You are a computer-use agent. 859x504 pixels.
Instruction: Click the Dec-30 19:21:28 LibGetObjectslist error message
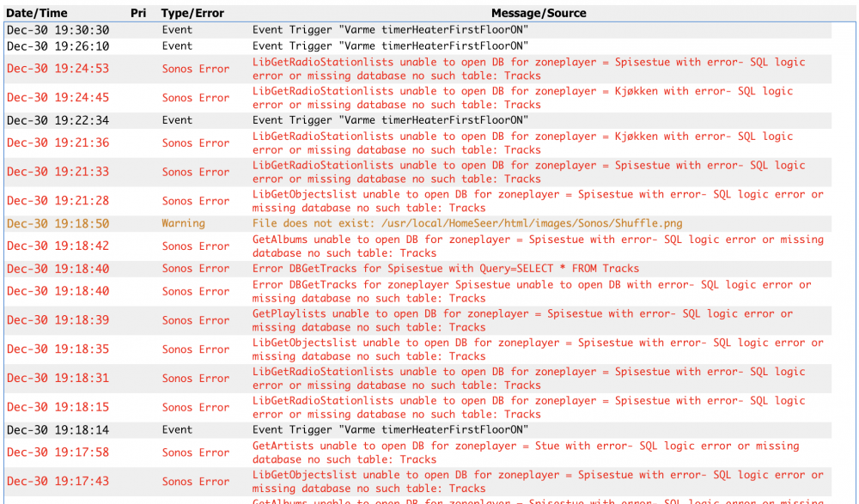point(537,201)
